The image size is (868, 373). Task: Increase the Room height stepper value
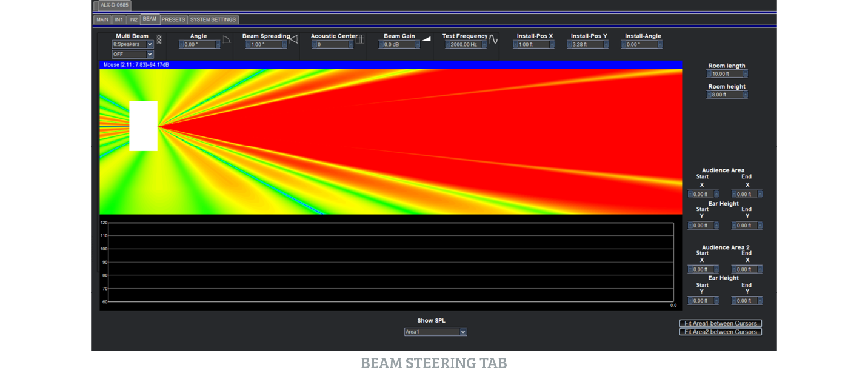coord(745,95)
